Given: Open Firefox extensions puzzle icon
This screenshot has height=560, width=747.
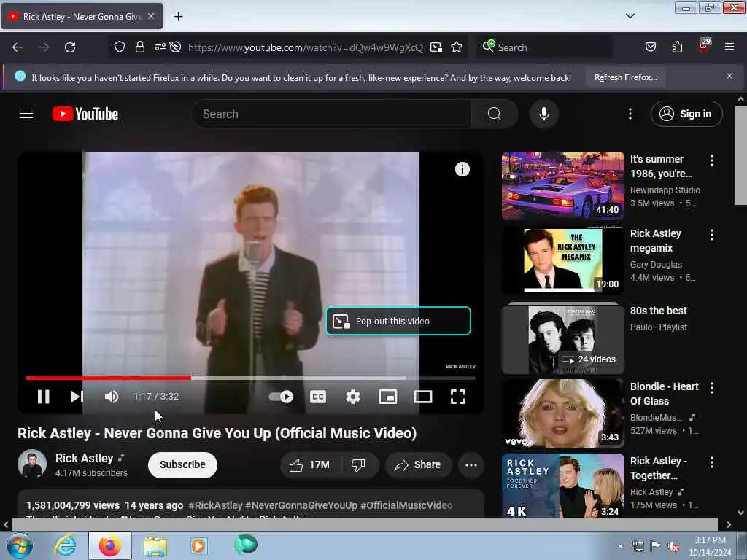Looking at the screenshot, I should pos(677,47).
